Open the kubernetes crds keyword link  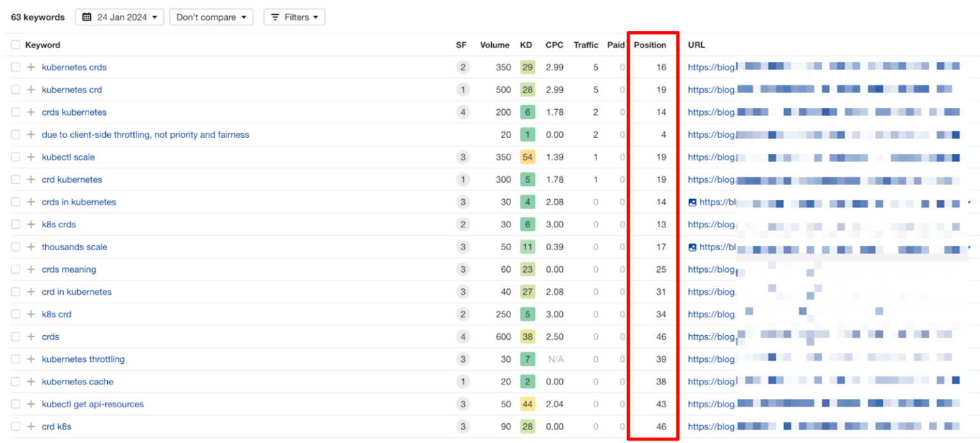[74, 67]
